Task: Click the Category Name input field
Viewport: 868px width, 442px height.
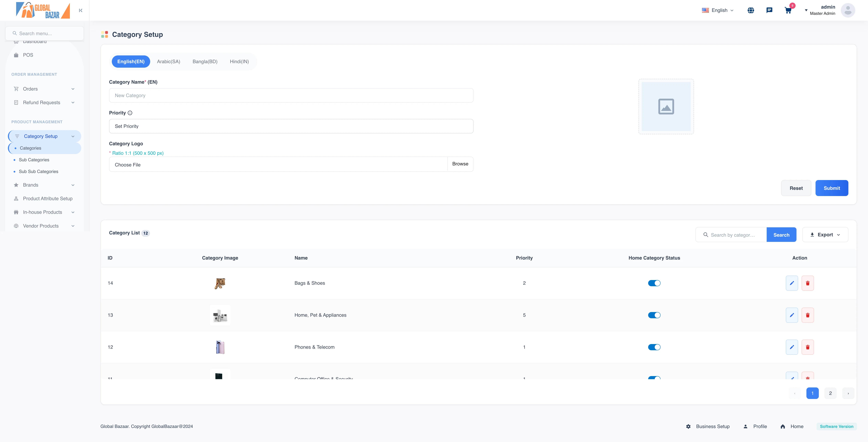Action: tap(291, 95)
